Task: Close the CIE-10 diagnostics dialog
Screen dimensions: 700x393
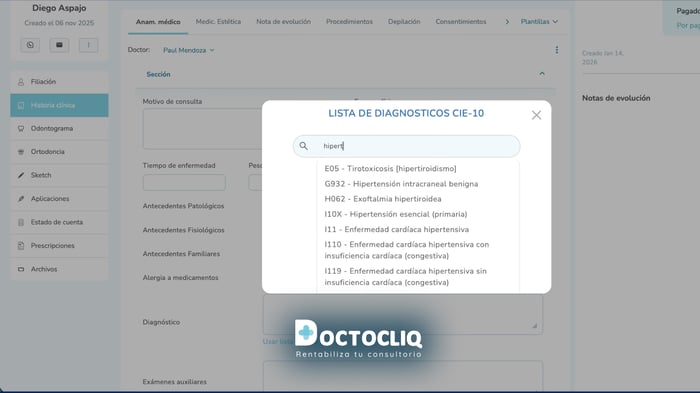Action: (x=536, y=115)
